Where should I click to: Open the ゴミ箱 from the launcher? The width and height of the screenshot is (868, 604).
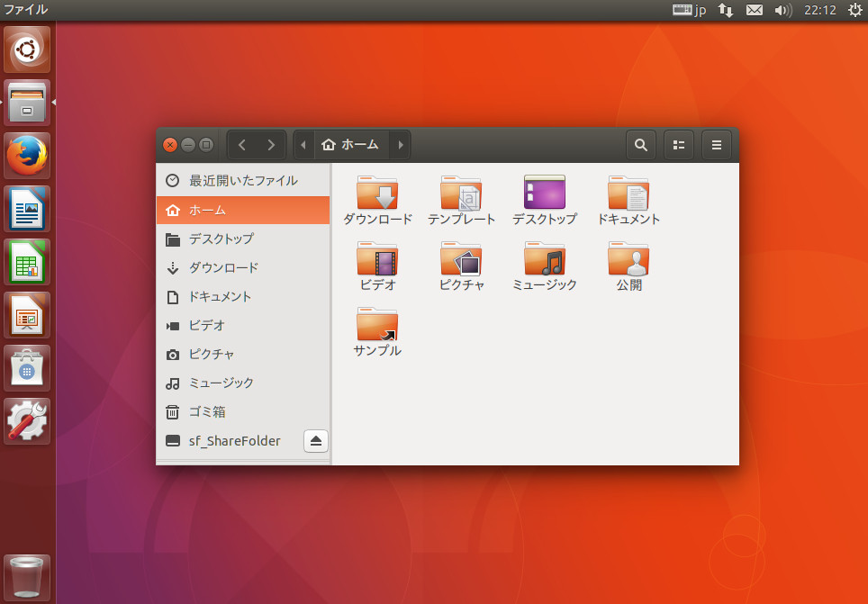(26, 576)
